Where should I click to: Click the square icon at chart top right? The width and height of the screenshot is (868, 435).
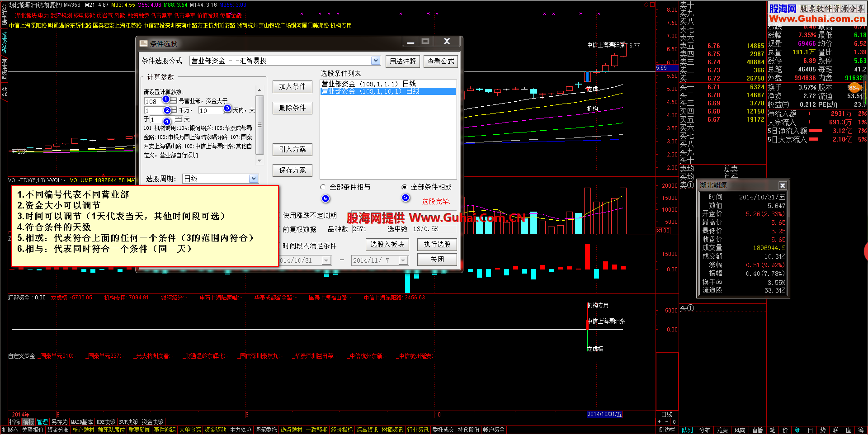point(652,5)
